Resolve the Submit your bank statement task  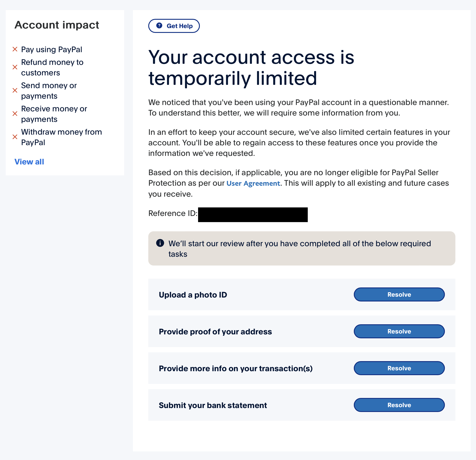coord(399,405)
